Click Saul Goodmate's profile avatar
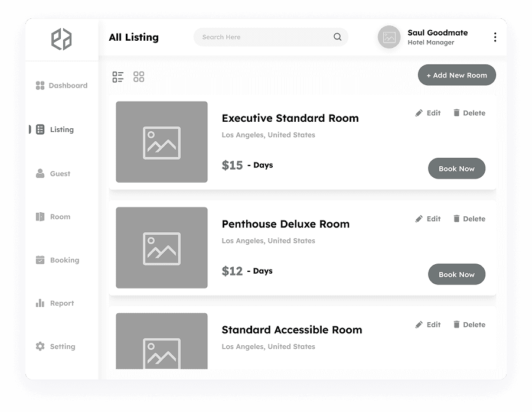532x412 pixels. click(389, 37)
